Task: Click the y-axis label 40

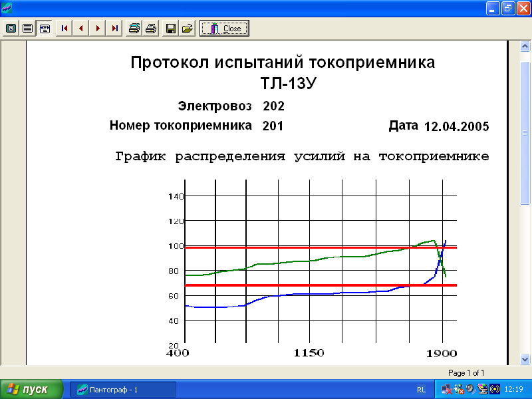Action: (x=174, y=321)
